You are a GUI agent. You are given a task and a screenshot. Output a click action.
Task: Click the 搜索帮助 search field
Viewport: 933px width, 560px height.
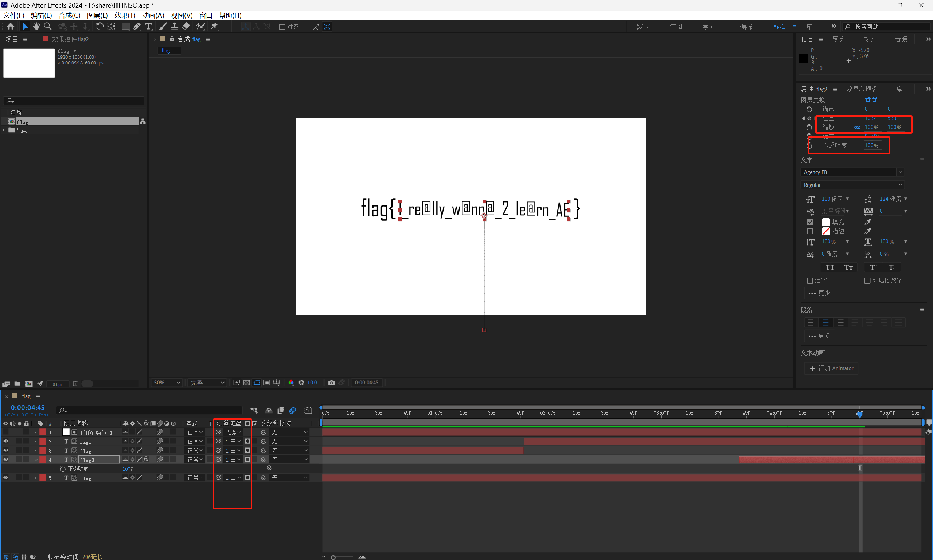coord(887,27)
